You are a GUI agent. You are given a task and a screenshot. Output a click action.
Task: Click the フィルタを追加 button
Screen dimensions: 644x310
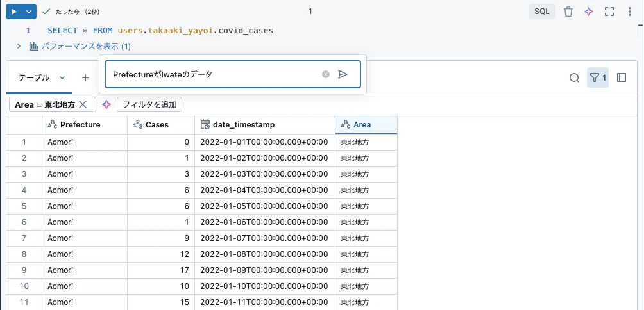click(149, 104)
